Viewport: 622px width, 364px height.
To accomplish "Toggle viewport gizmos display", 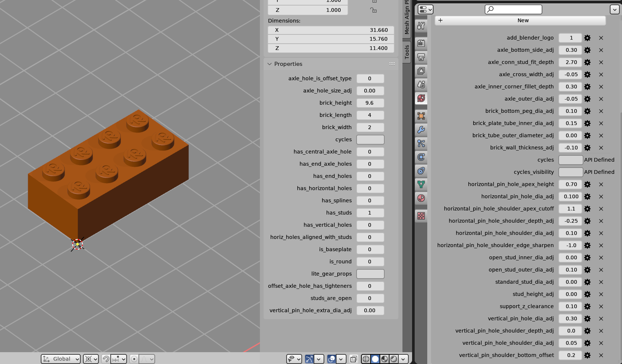I will [309, 359].
